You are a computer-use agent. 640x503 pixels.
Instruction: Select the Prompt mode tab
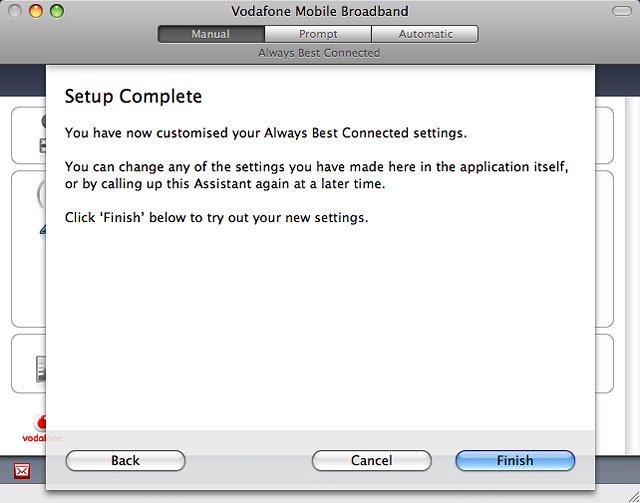[317, 34]
